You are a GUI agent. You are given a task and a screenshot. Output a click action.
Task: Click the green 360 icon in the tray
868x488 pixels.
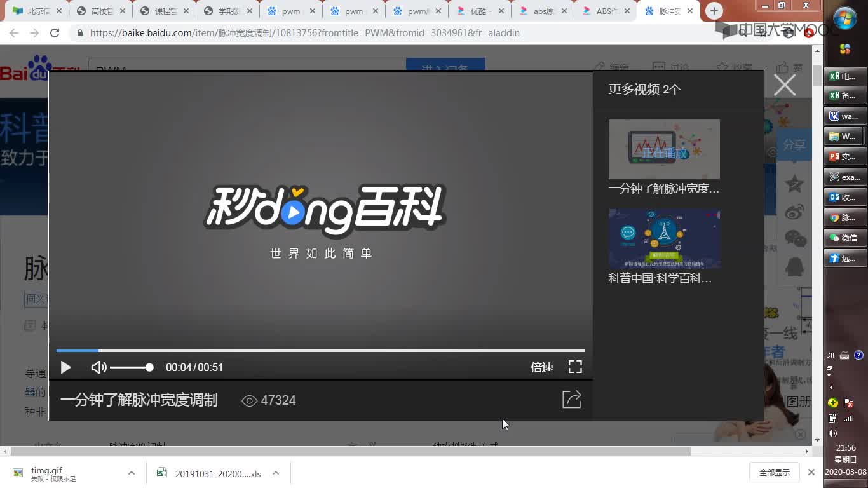point(833,403)
